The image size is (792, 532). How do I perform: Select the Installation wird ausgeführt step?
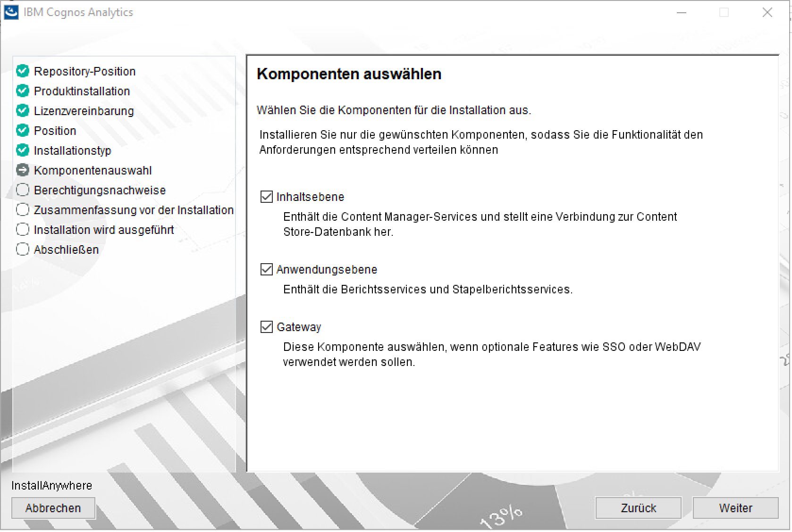104,230
